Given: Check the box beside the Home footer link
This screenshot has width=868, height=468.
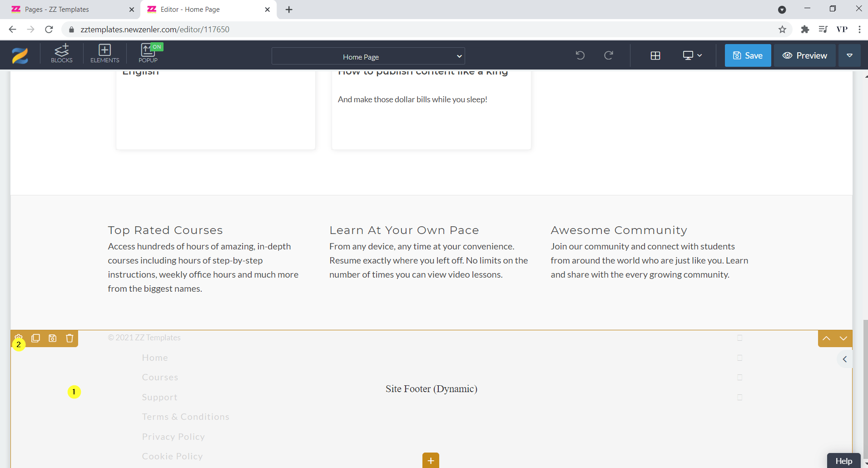Looking at the screenshot, I should tap(739, 358).
